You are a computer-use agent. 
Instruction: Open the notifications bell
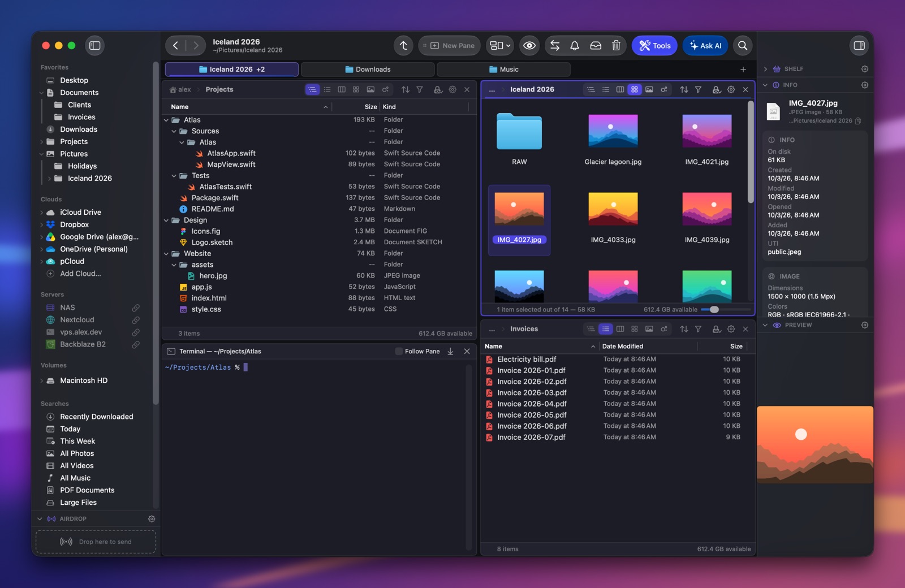(575, 46)
